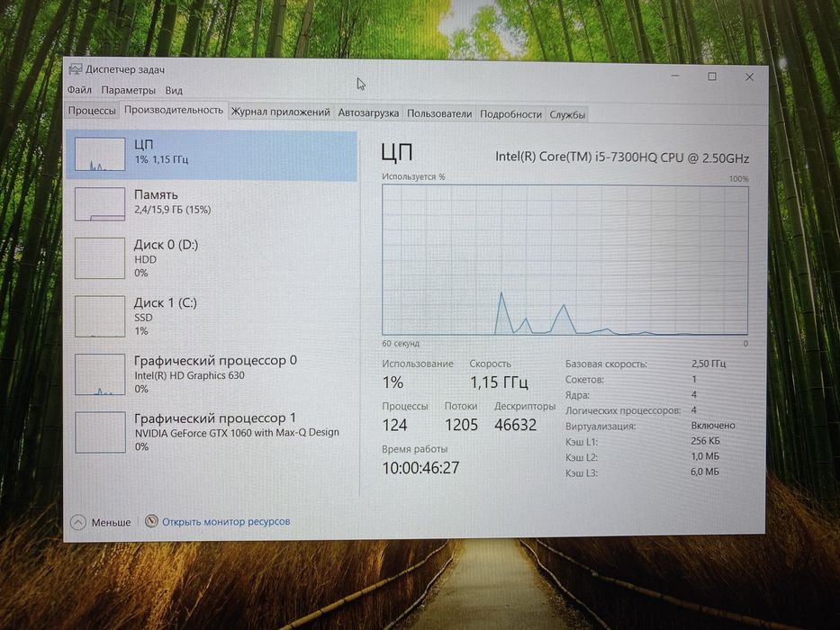Select the Диск 0 (D:) graph thumbnail
The image size is (840, 630).
point(100,258)
